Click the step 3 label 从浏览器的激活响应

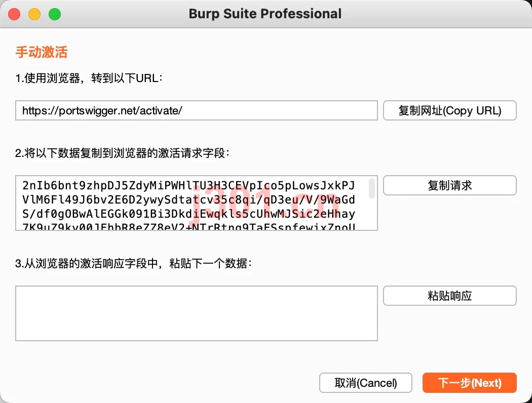tap(134, 263)
